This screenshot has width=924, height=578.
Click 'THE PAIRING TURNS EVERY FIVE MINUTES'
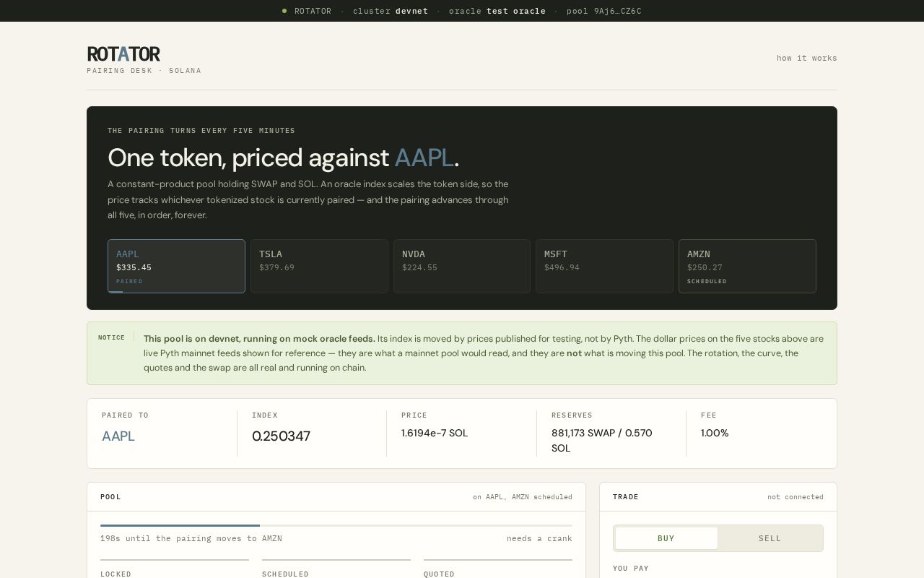coord(201,131)
